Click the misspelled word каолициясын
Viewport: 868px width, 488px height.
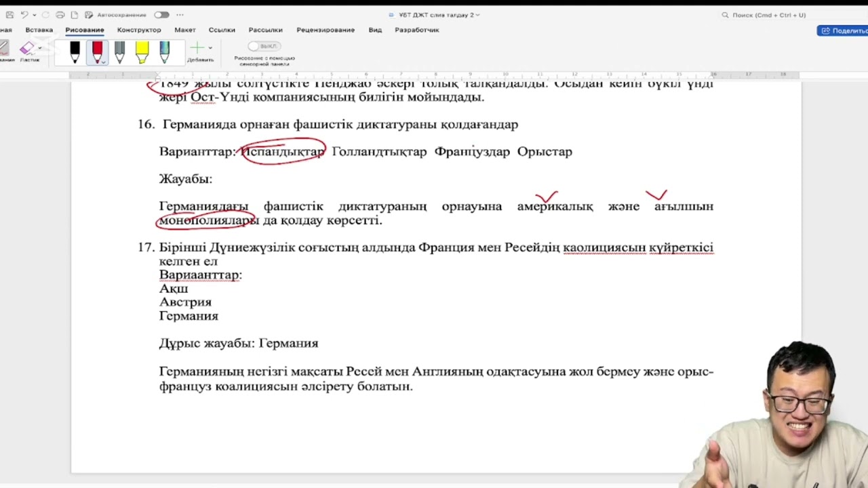coord(604,248)
